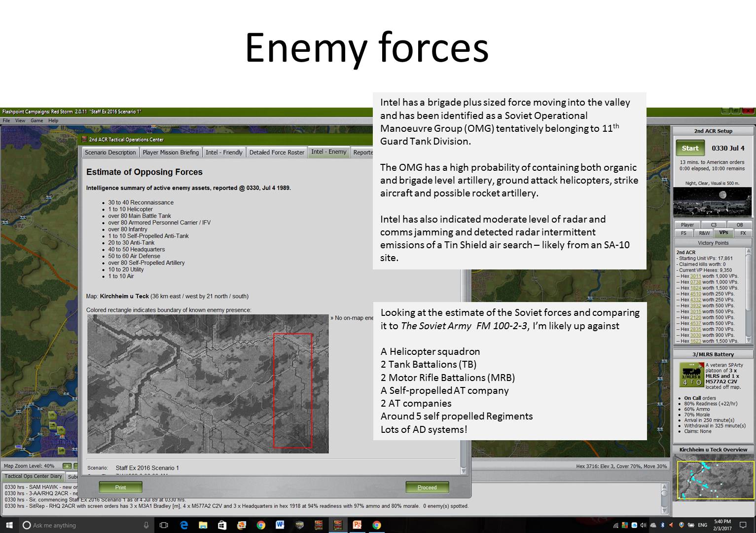Screen dimensions: 756x533
Task: Open the rightmost Chrome taskbar icon
Action: [376, 525]
